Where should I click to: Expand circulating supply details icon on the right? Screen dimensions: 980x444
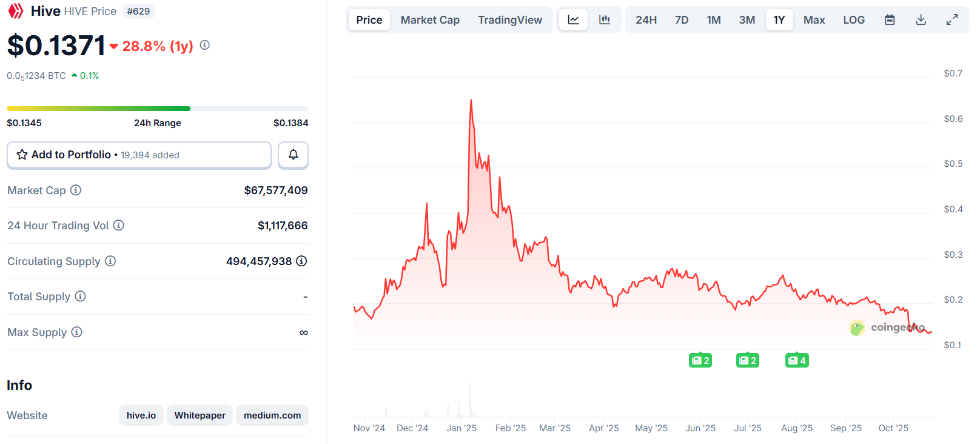tap(301, 261)
